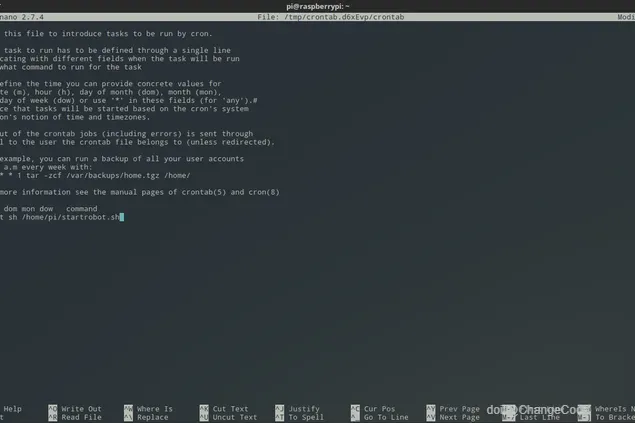Click the ^C Cur Pos shortcut
This screenshot has height=423, width=635.
coord(373,409)
